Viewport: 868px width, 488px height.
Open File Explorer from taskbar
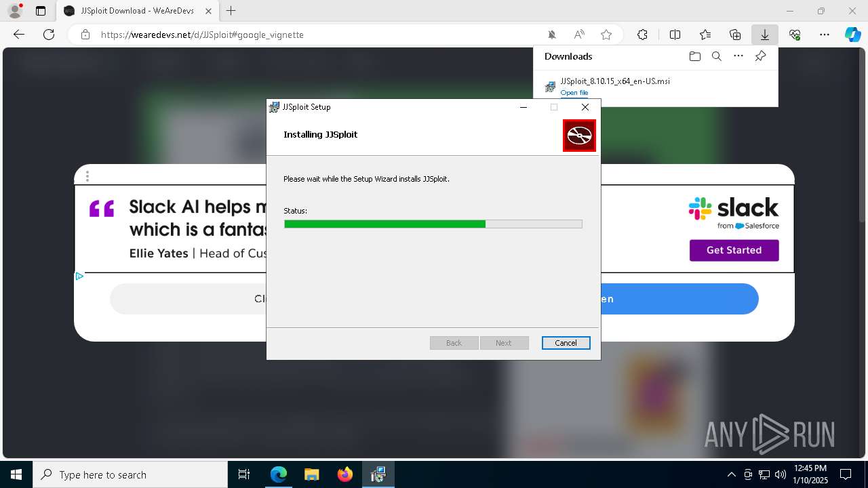[311, 474]
